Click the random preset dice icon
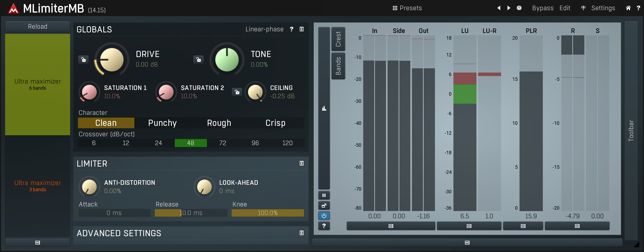This screenshot has height=252, width=644. point(519,8)
